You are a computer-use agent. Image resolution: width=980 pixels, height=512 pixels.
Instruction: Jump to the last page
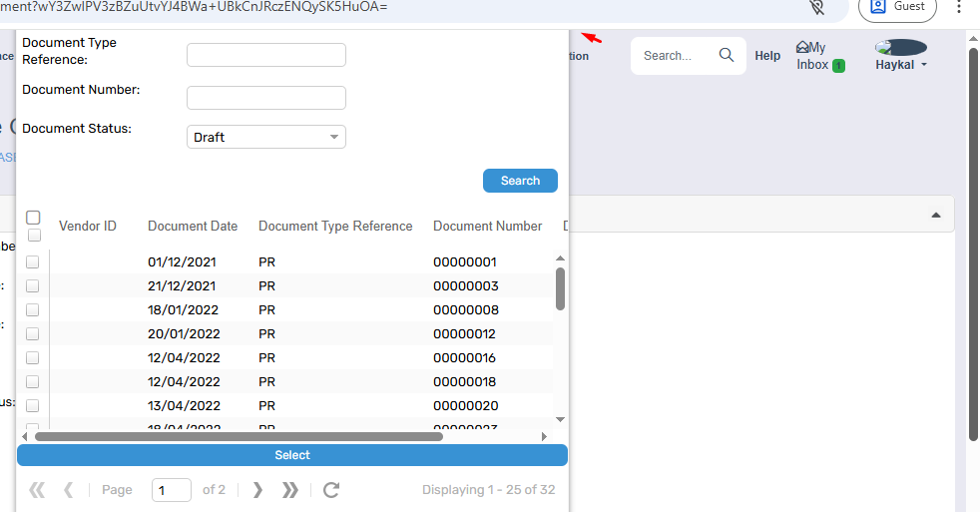click(290, 490)
